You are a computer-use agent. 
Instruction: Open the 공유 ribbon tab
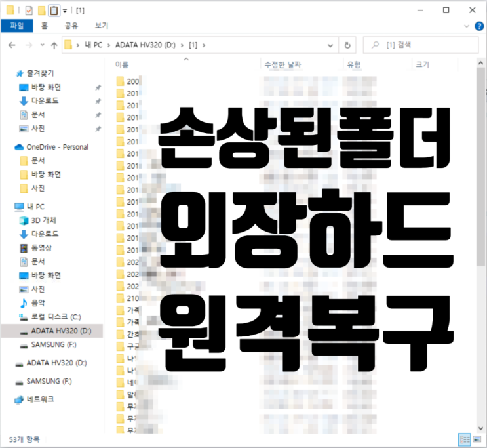click(x=71, y=26)
